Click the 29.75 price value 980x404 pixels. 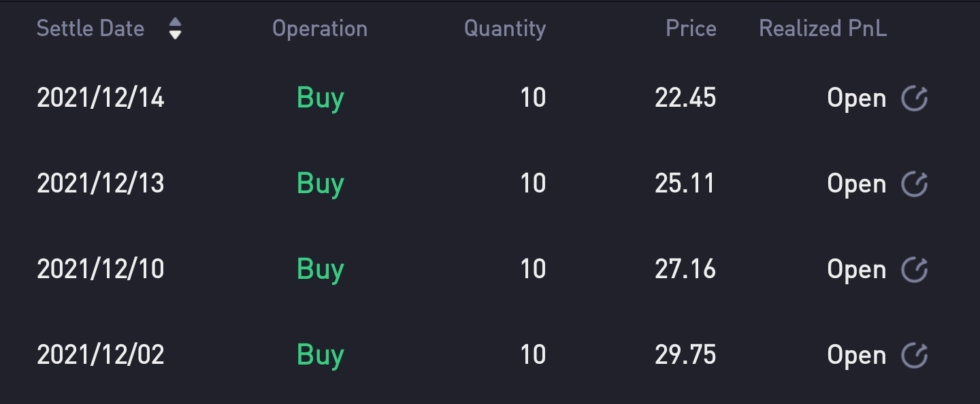[x=685, y=355]
